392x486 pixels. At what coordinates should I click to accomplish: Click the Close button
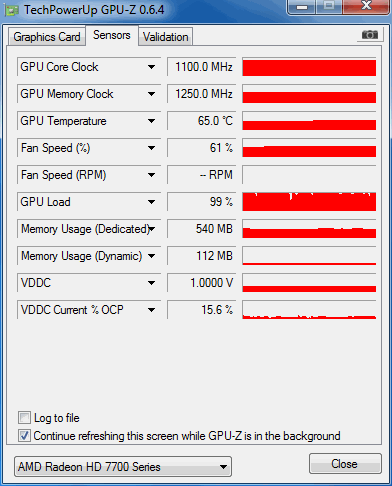pyautogui.click(x=345, y=464)
